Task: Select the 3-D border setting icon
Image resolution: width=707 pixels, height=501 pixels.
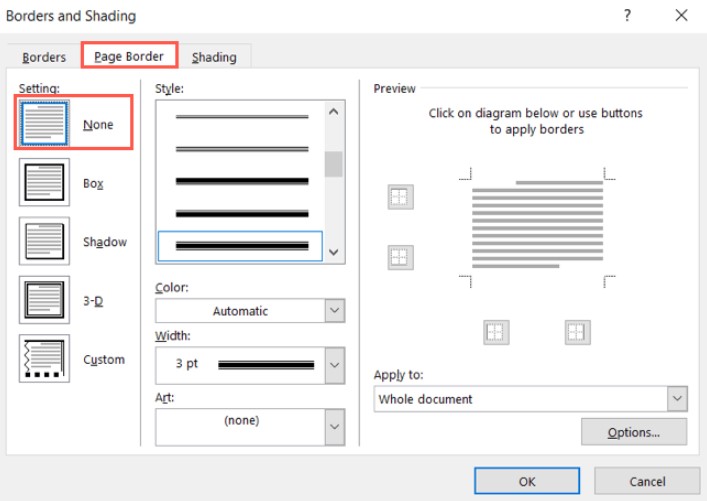Action: click(44, 300)
